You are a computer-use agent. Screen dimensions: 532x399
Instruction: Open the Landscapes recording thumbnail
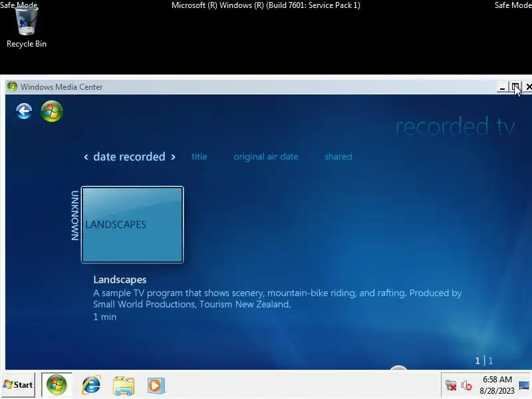(x=132, y=225)
